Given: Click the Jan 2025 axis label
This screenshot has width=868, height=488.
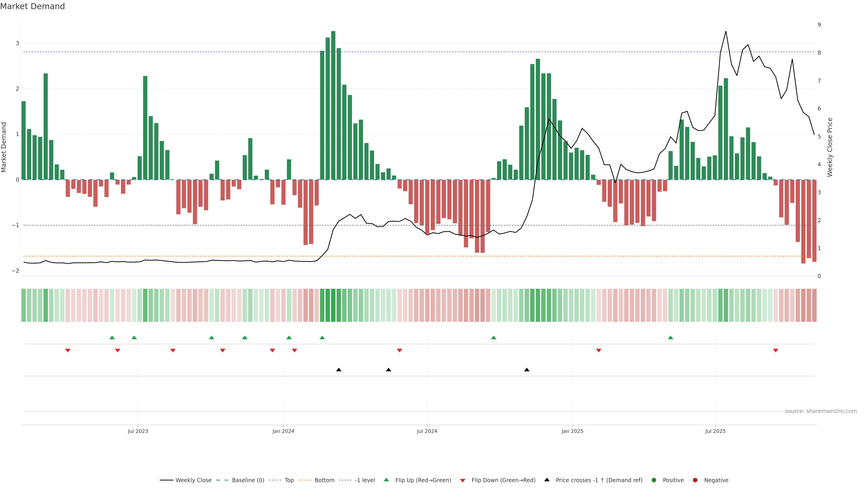Looking at the screenshot, I should (x=572, y=431).
